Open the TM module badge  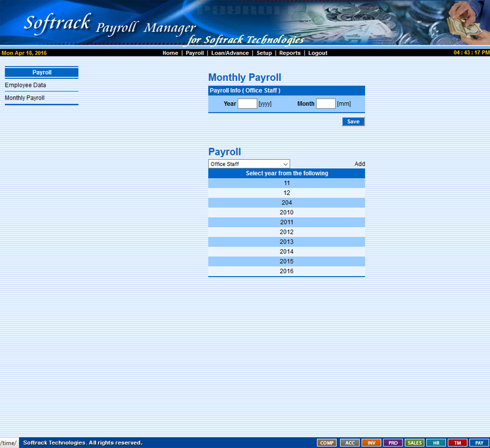point(458,442)
